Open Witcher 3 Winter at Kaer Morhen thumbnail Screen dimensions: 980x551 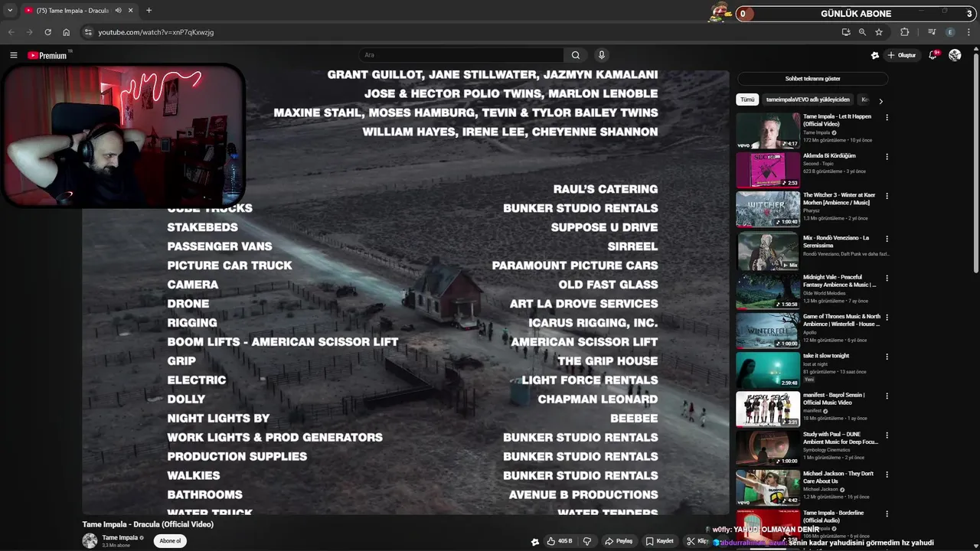[x=768, y=210]
